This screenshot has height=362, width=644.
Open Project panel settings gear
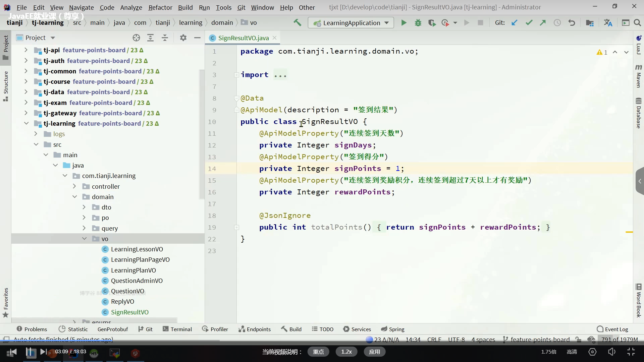(x=183, y=38)
